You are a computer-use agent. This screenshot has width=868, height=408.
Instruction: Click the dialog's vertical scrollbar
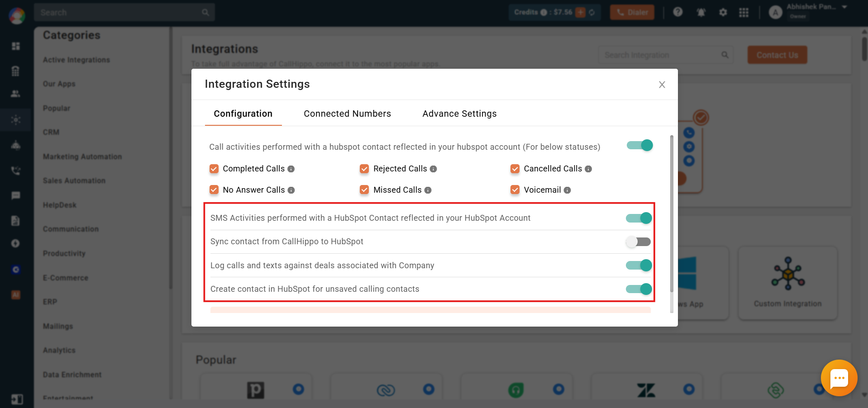click(x=672, y=213)
